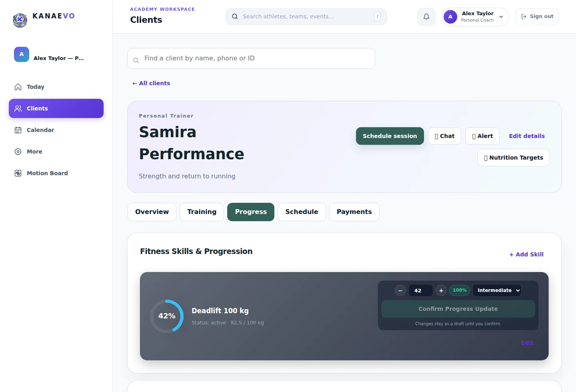576x392 pixels.
Task: Click Confirm Progress Update
Action: 458,309
